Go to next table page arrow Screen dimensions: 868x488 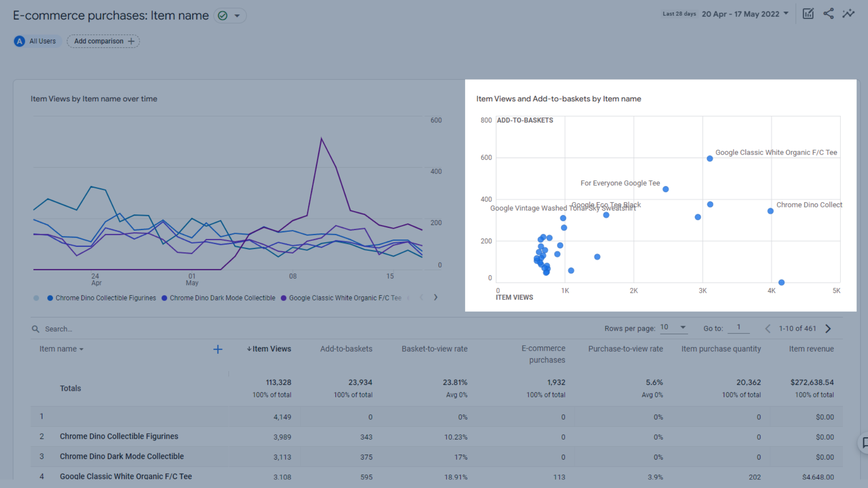click(828, 328)
